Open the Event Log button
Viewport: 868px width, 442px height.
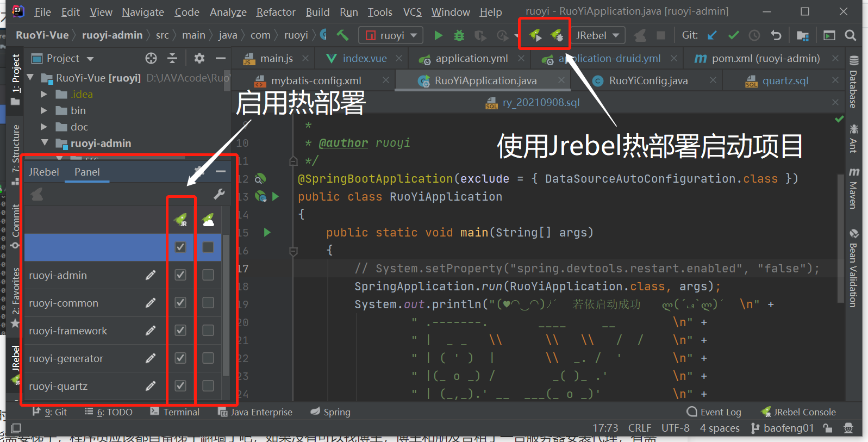click(x=714, y=412)
